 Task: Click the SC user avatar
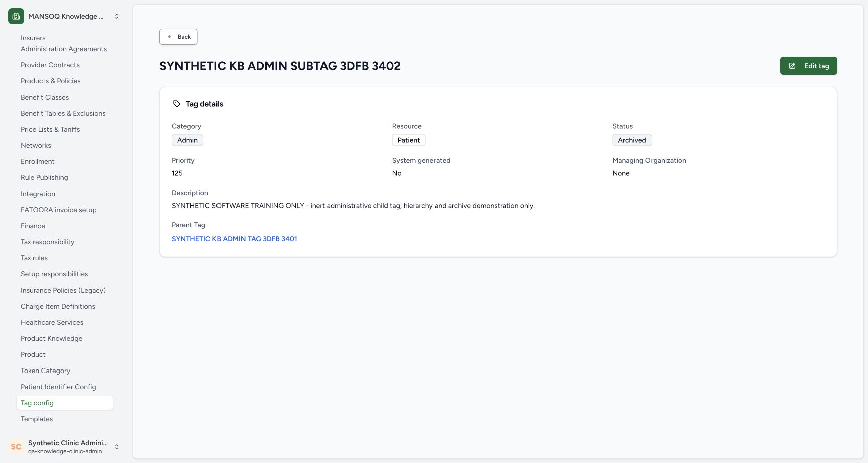point(16,447)
